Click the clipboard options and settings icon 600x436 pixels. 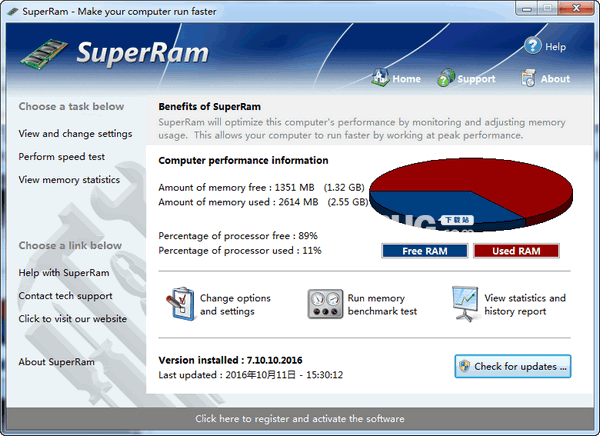click(180, 304)
